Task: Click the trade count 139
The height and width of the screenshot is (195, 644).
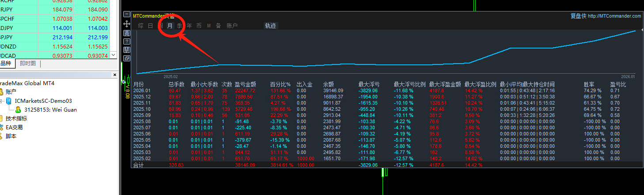Action: 226,109
